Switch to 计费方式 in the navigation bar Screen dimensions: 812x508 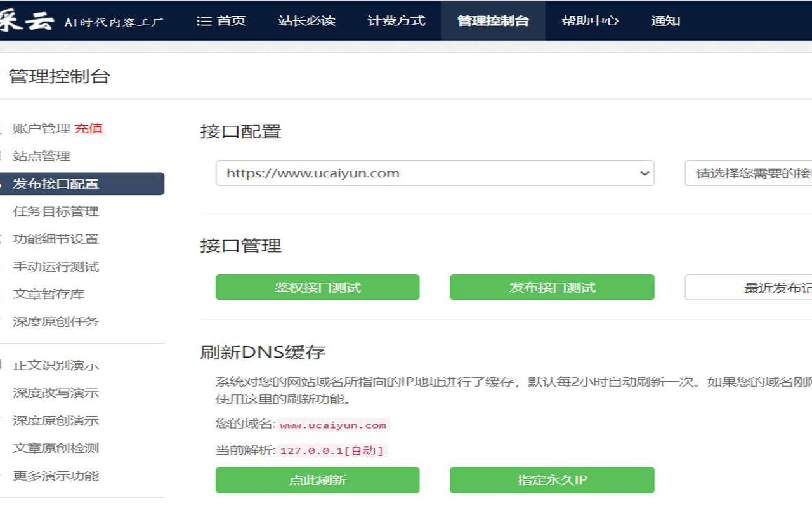tap(395, 20)
